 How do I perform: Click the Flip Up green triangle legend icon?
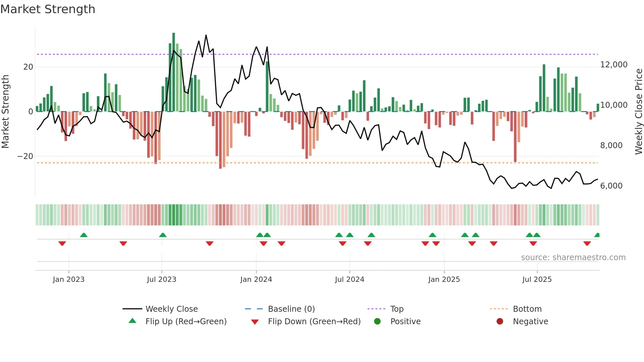[x=132, y=321]
